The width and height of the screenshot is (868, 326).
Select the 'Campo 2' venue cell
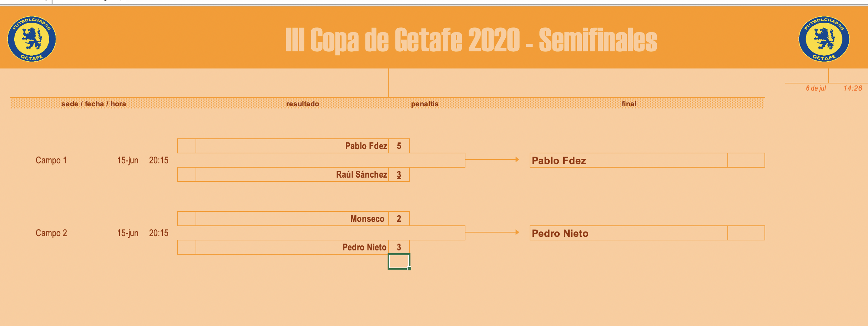point(51,233)
